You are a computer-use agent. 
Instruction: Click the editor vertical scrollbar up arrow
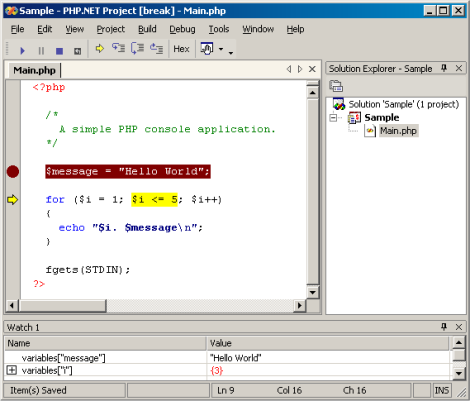click(x=312, y=92)
